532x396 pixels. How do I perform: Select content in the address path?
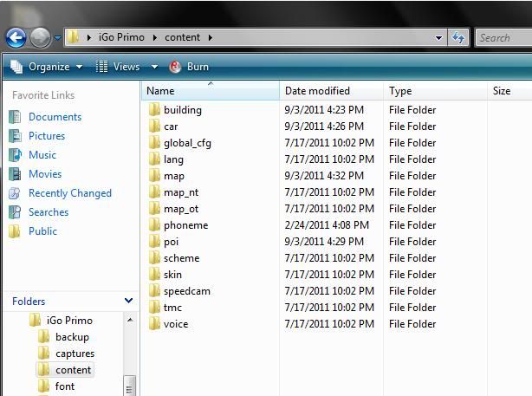pos(182,37)
